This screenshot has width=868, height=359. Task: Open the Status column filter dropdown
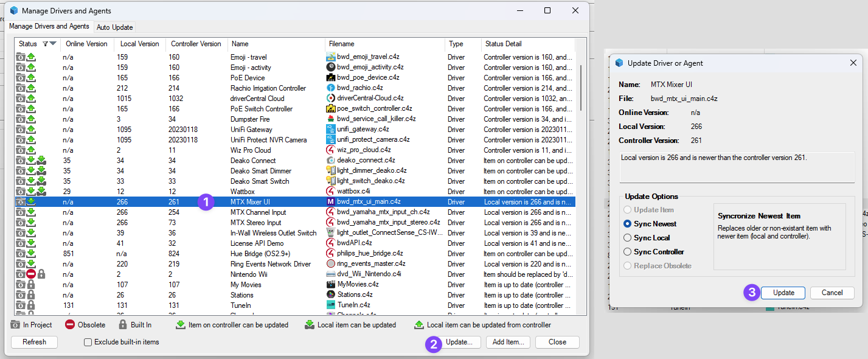point(50,44)
